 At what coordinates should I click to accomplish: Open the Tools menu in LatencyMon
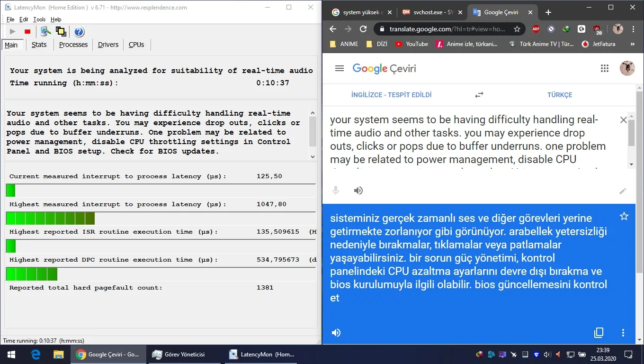tap(39, 19)
